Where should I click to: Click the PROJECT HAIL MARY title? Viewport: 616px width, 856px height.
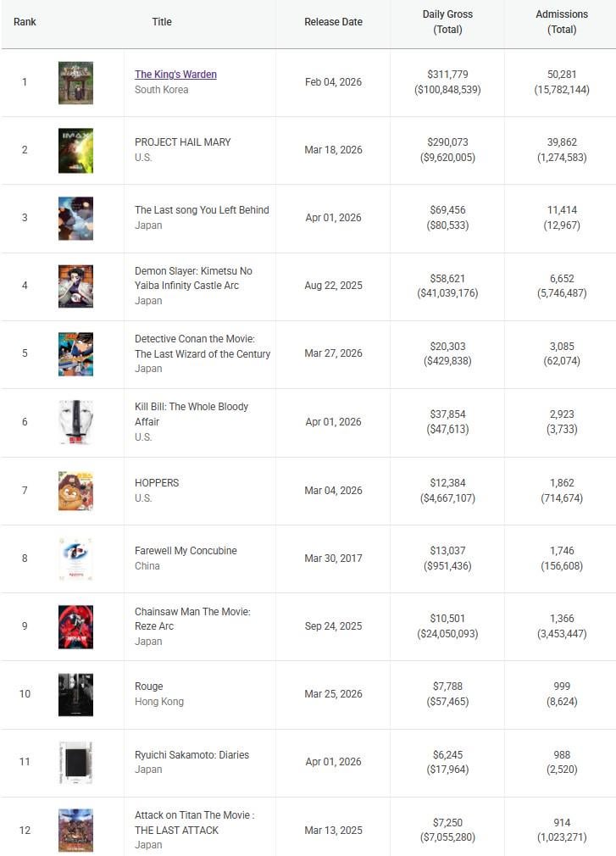tap(182, 142)
